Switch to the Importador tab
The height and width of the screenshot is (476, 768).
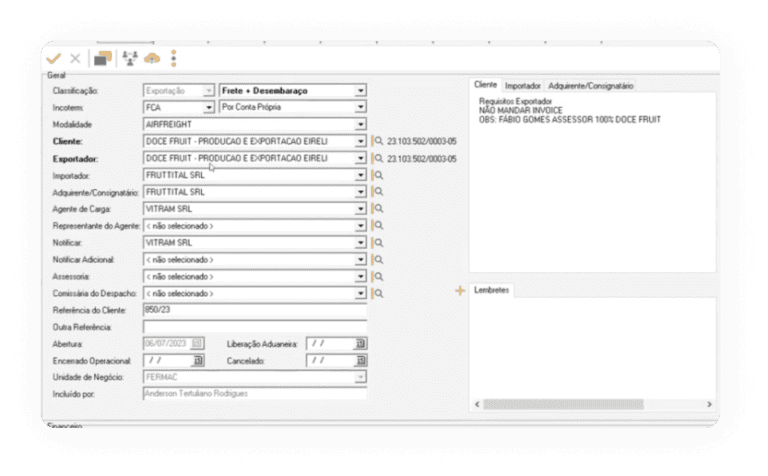(523, 86)
